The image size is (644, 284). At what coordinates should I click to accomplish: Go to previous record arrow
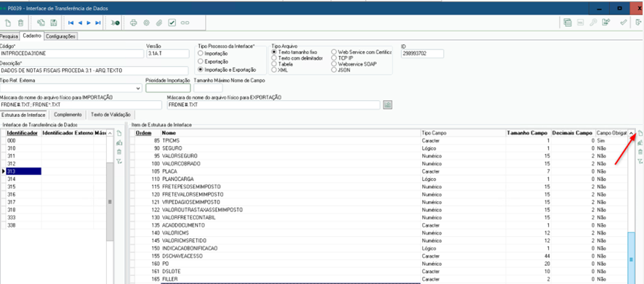coord(80,23)
